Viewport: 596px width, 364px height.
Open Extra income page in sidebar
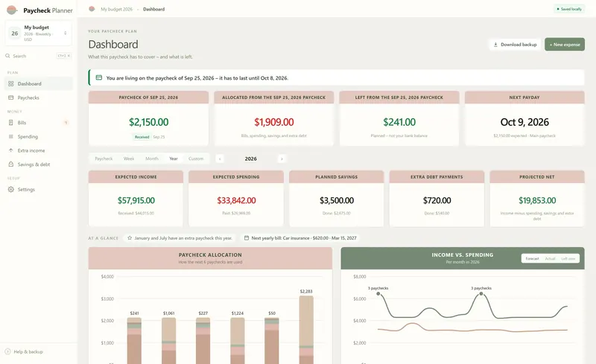(x=39, y=150)
